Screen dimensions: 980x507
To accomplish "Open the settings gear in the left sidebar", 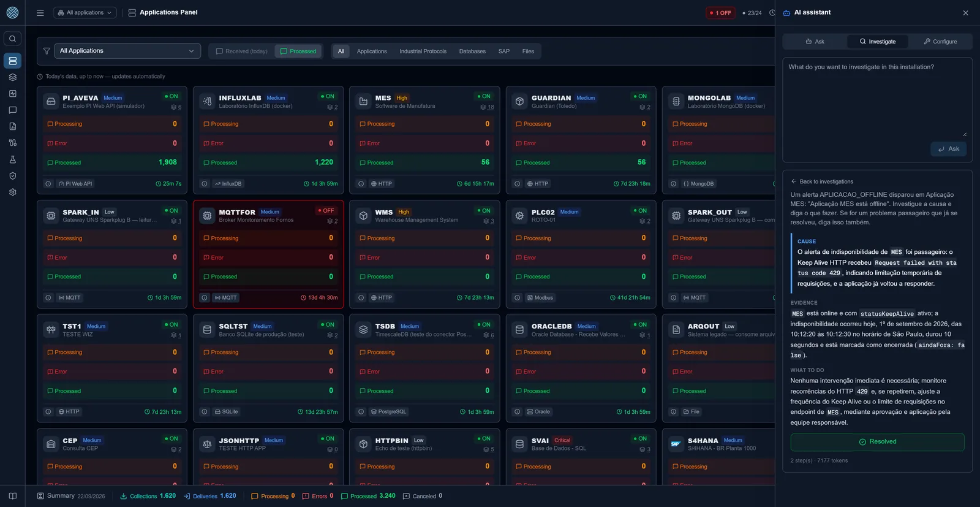I will (12, 192).
